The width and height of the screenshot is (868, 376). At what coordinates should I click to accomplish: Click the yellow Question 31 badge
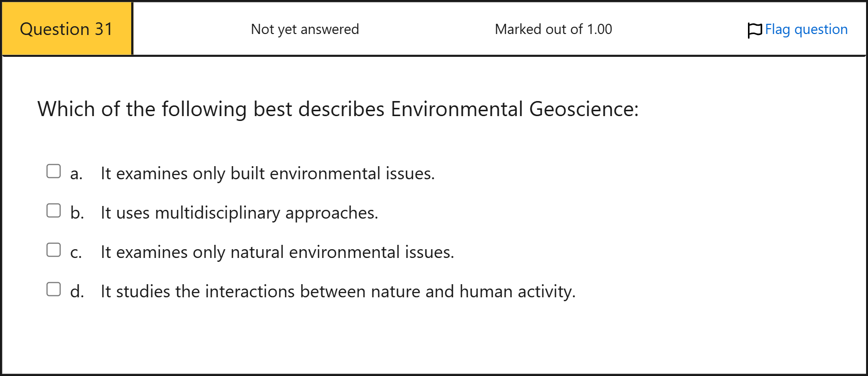click(67, 29)
